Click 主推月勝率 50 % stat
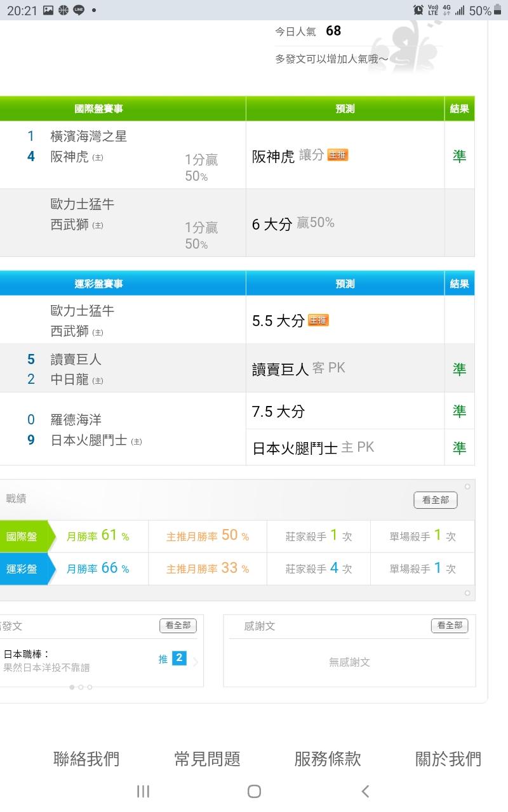This screenshot has width=508, height=812. [208, 536]
